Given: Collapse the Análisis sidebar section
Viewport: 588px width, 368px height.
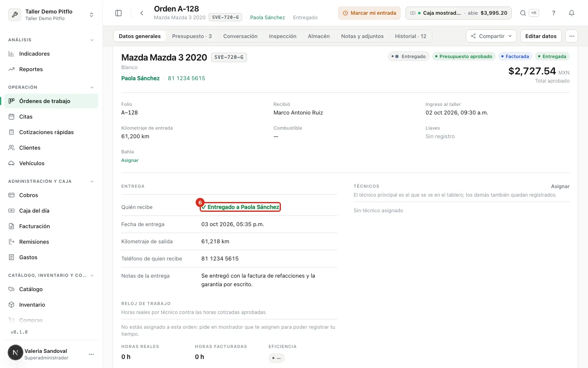Looking at the screenshot, I should pyautogui.click(x=92, y=40).
